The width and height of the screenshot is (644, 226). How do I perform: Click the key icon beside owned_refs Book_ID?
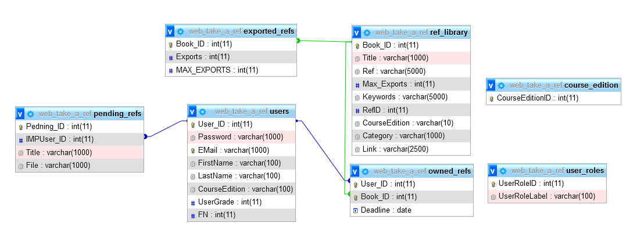click(355, 197)
